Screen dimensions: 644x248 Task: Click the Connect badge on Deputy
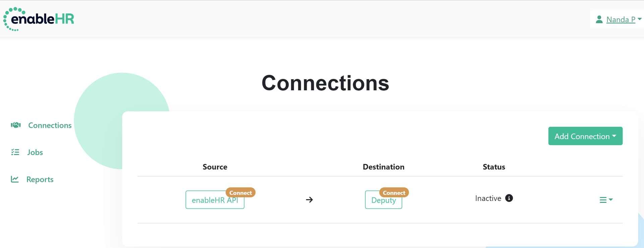click(x=394, y=192)
